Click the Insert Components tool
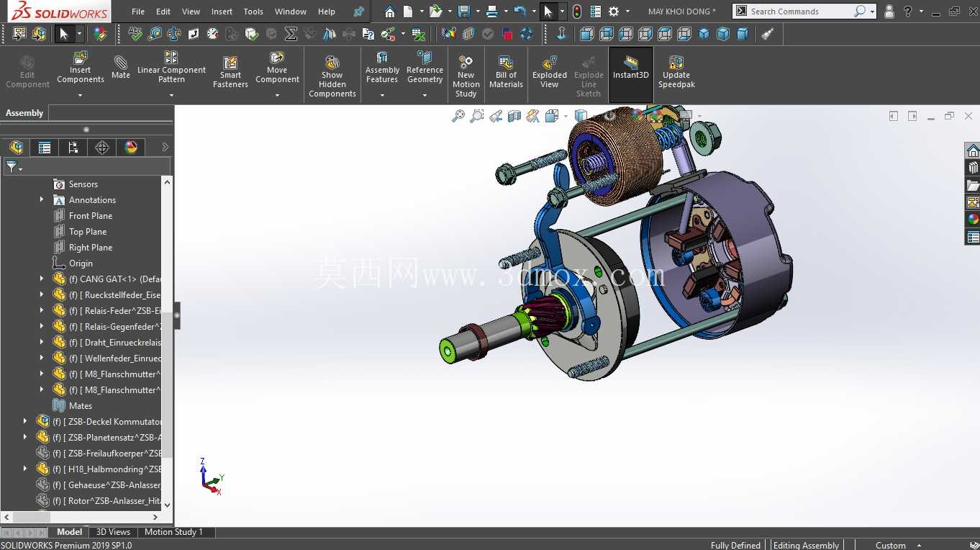 click(x=81, y=68)
